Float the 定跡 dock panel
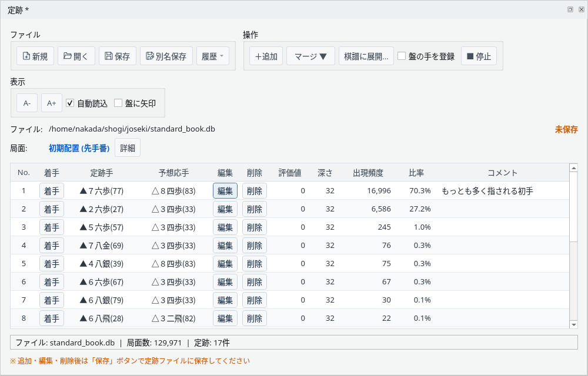Viewport: 588px width, 376px height. point(570,10)
